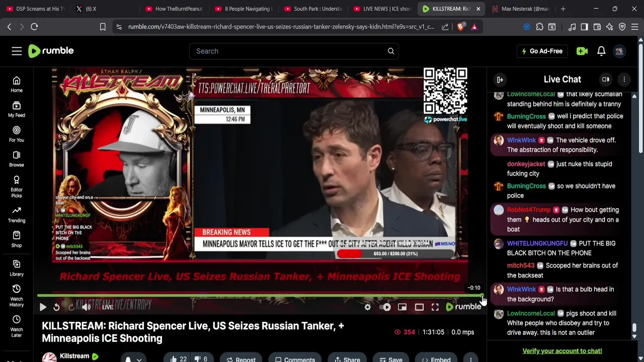Viewport: 644px width, 362px height.
Task: Toggle chat pop-out mode icon
Action: coord(606,79)
